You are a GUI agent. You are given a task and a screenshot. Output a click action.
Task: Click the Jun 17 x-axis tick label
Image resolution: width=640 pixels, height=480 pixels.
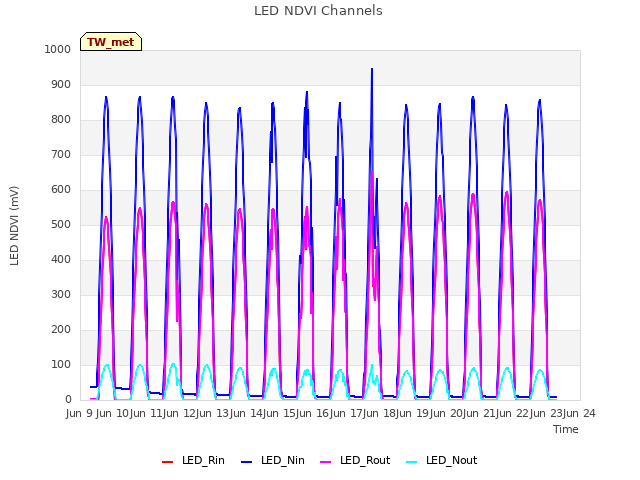[345, 413]
